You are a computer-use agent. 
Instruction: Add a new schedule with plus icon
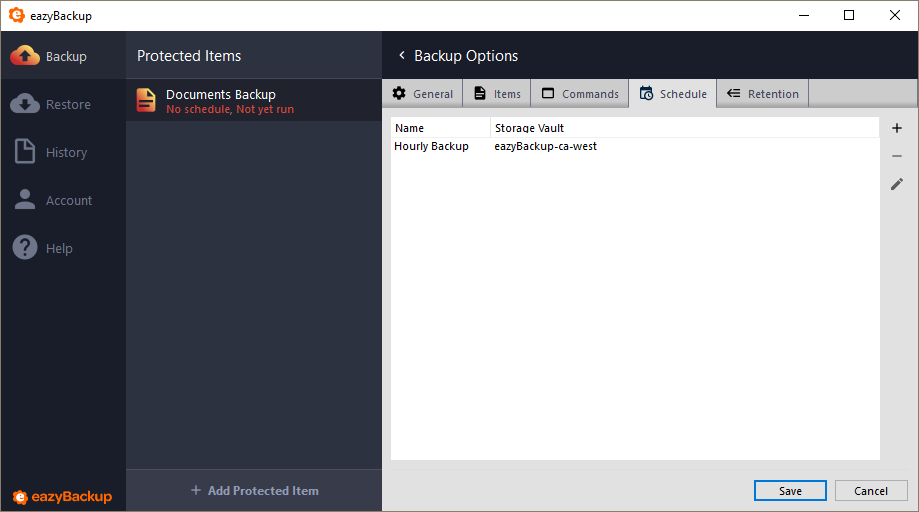(897, 128)
